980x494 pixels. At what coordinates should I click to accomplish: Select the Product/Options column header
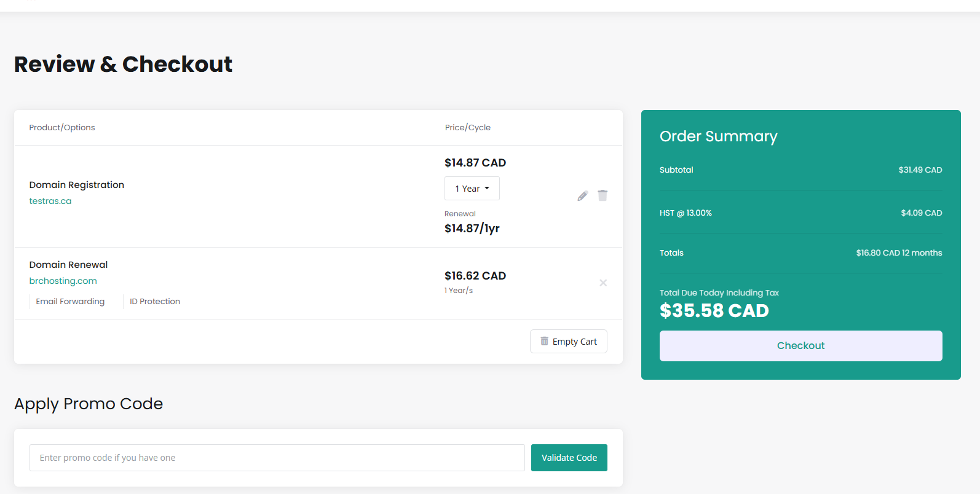click(x=62, y=128)
